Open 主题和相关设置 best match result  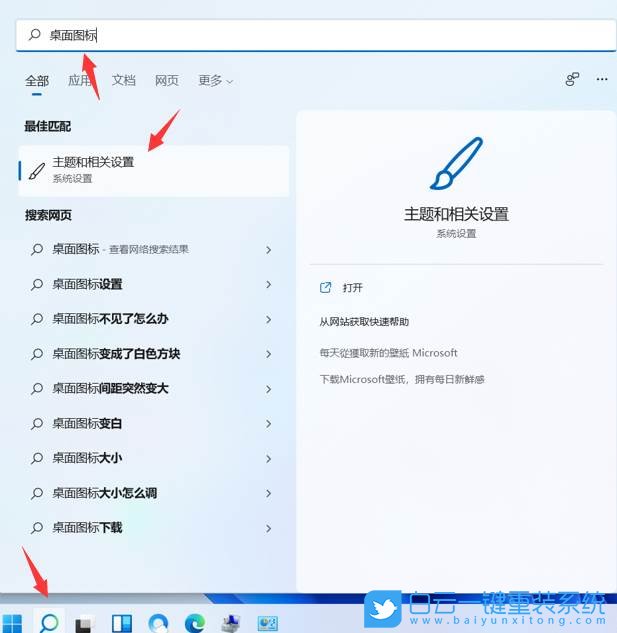tap(154, 170)
